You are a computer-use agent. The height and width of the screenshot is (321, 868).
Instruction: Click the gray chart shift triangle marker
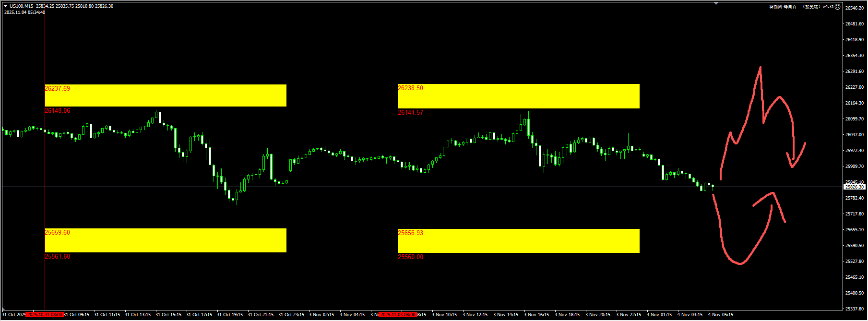click(x=716, y=4)
